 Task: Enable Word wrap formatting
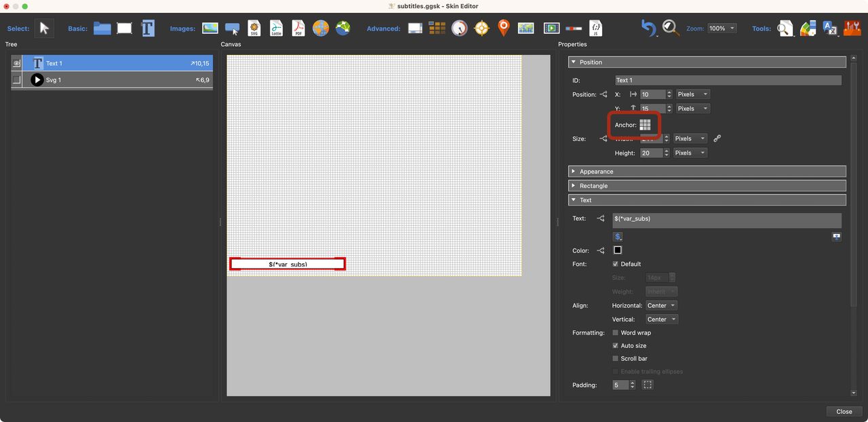click(615, 332)
